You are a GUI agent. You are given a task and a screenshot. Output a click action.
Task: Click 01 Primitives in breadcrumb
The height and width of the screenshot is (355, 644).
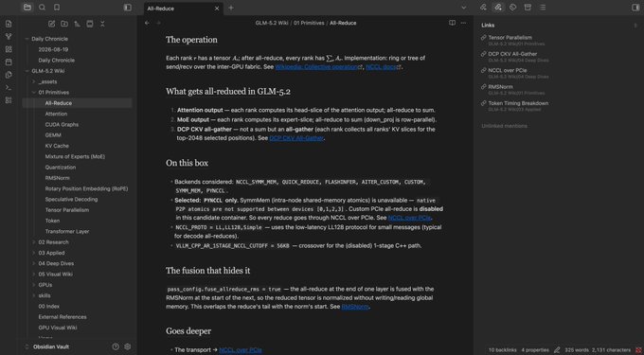click(x=309, y=23)
